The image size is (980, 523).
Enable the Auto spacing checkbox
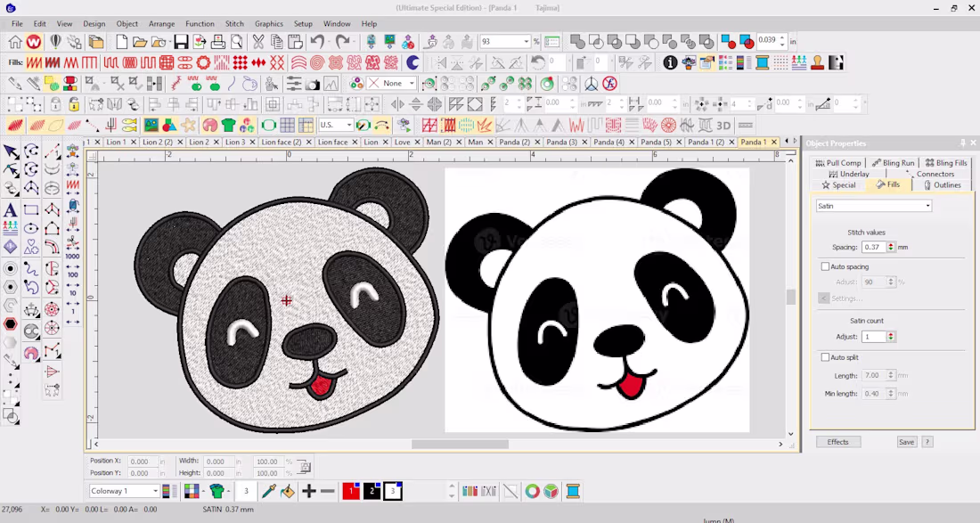(825, 266)
